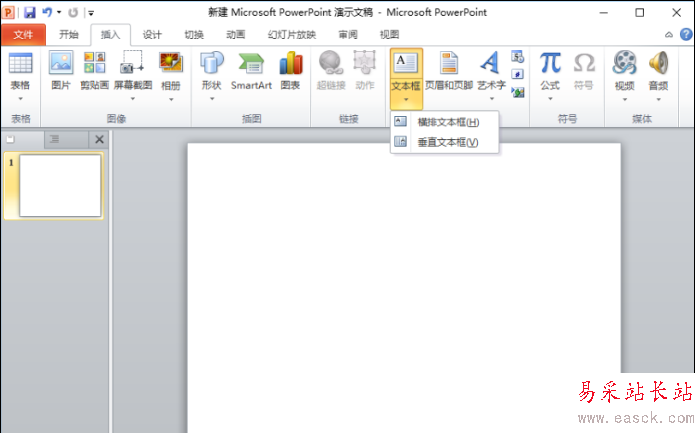Click the Photo Album (相册) icon

point(171,62)
